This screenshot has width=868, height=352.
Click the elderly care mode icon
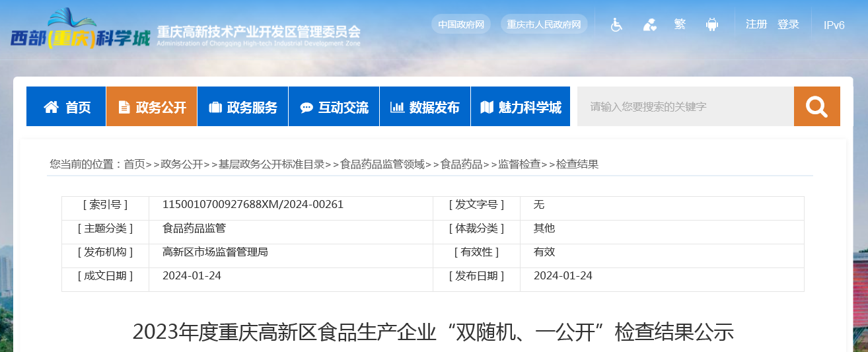[x=650, y=24]
